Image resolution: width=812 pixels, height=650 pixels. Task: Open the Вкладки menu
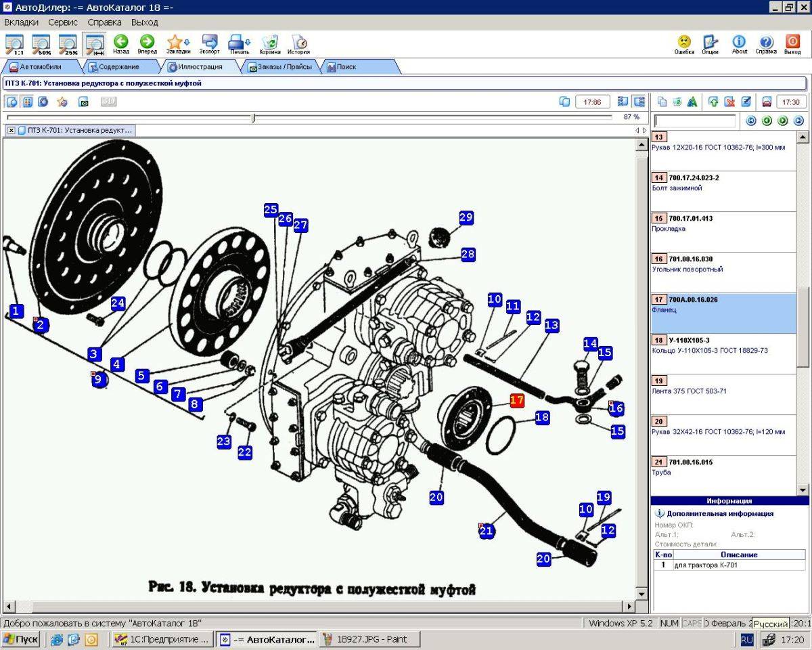pyautogui.click(x=21, y=22)
